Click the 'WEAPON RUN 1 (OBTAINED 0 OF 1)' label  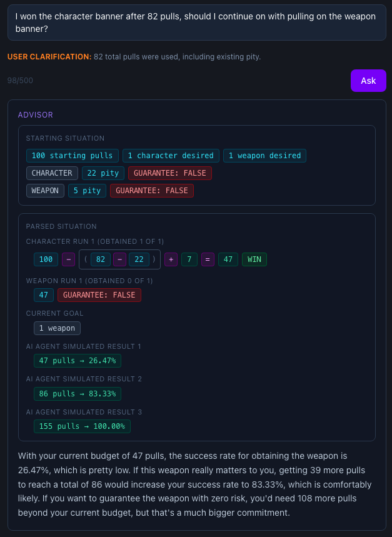point(89,281)
